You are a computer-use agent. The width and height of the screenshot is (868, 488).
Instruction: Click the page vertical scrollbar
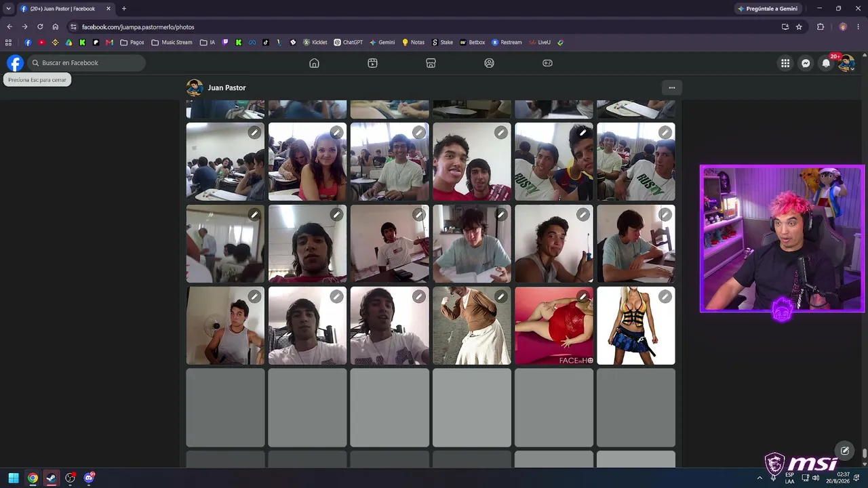coord(865,453)
